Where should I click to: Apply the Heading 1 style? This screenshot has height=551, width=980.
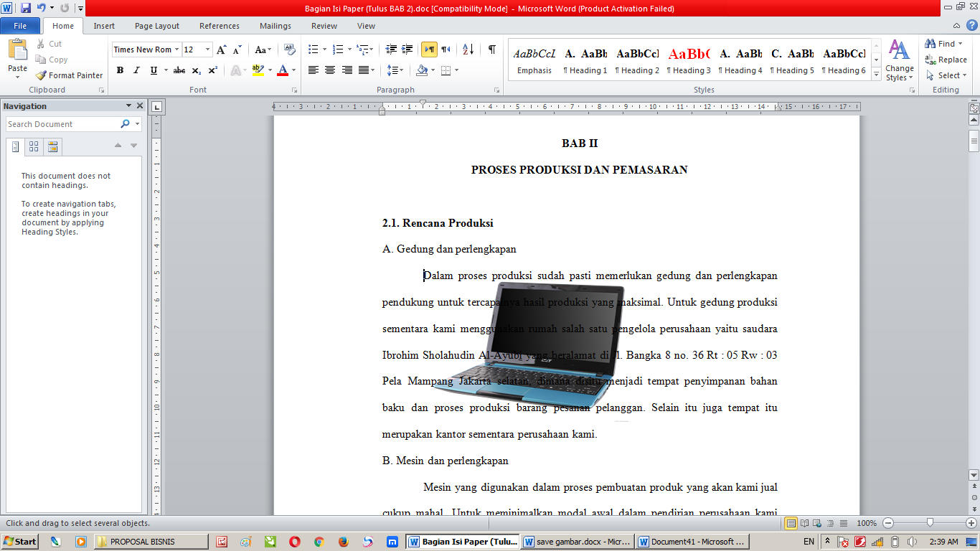585,61
